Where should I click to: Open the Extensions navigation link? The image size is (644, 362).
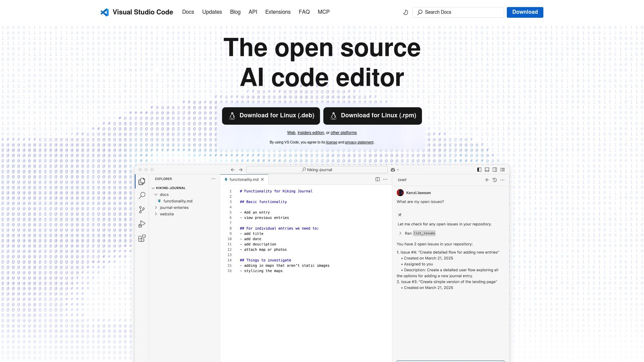278,12
